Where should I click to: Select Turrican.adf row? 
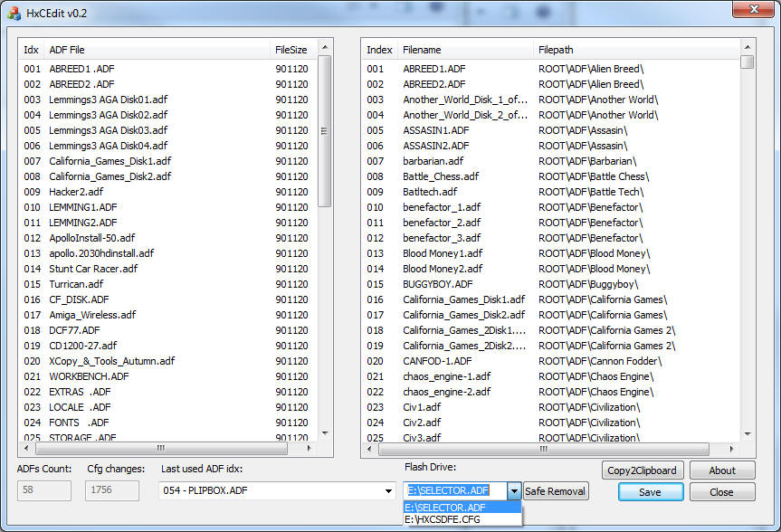click(x=167, y=284)
